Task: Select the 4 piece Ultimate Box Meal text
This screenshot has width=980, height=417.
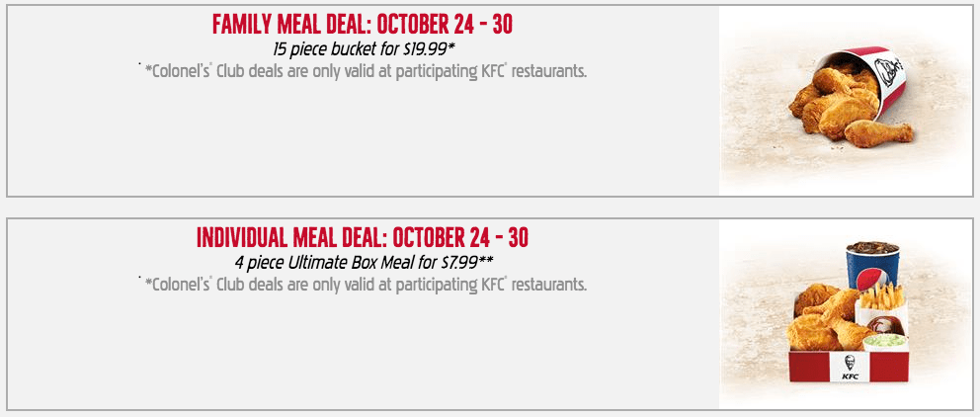Action: [x=364, y=261]
